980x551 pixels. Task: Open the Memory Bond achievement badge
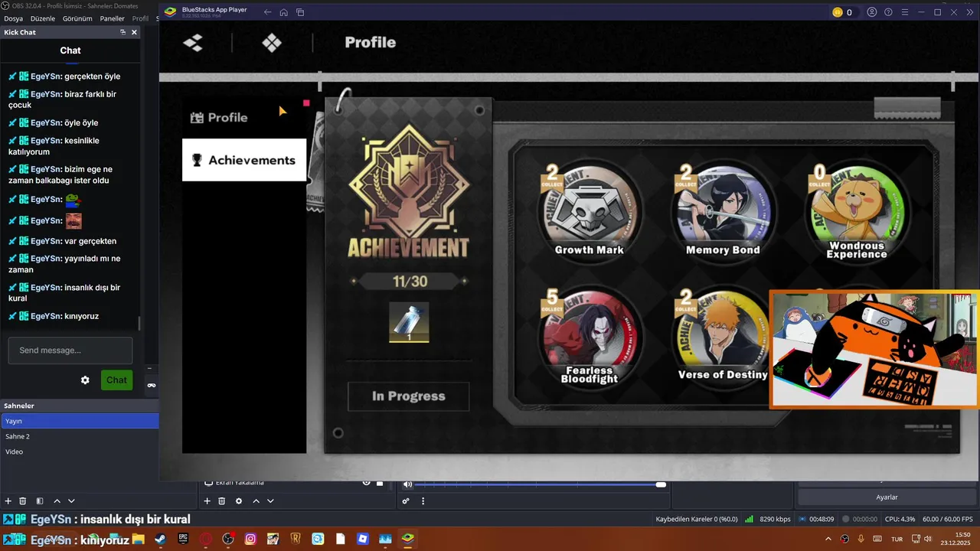(723, 210)
